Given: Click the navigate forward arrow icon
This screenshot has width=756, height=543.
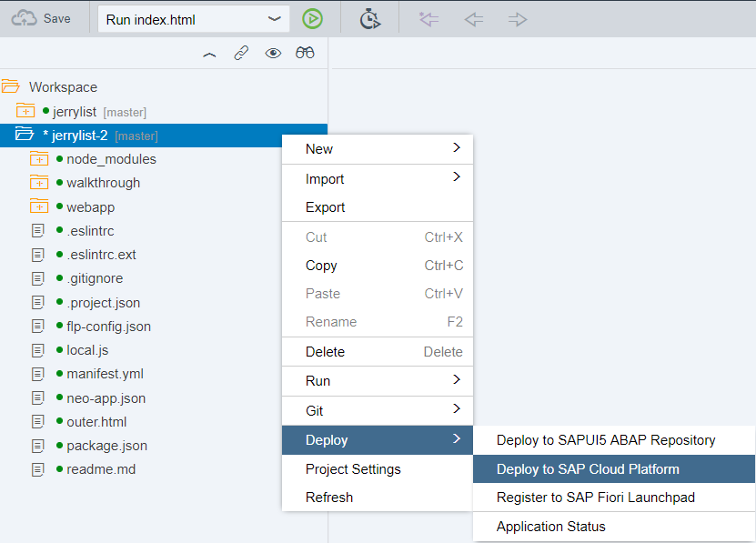Looking at the screenshot, I should coord(518,19).
